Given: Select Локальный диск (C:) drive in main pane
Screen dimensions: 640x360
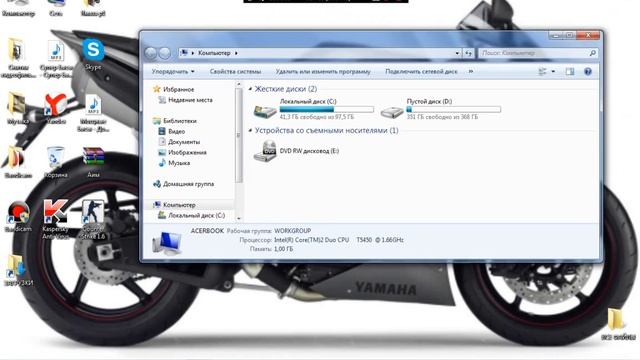Looking at the screenshot, I should (313, 109).
